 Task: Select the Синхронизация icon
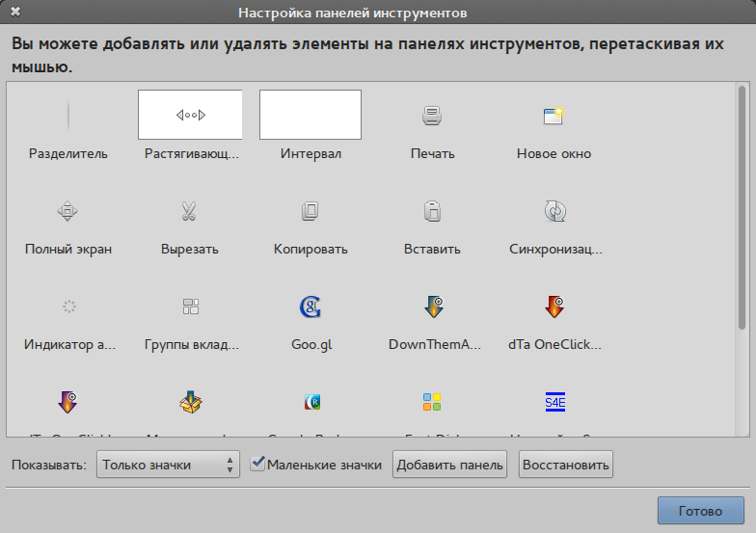tap(553, 211)
